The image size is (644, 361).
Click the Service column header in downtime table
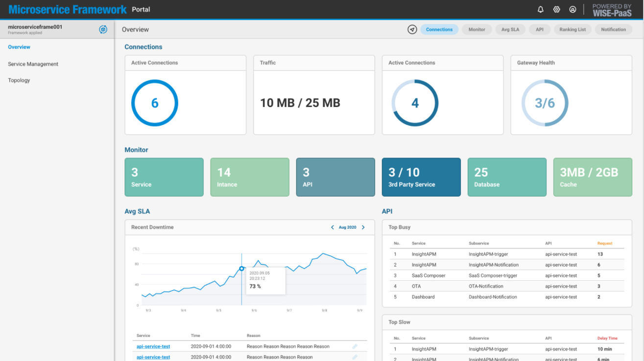point(143,336)
